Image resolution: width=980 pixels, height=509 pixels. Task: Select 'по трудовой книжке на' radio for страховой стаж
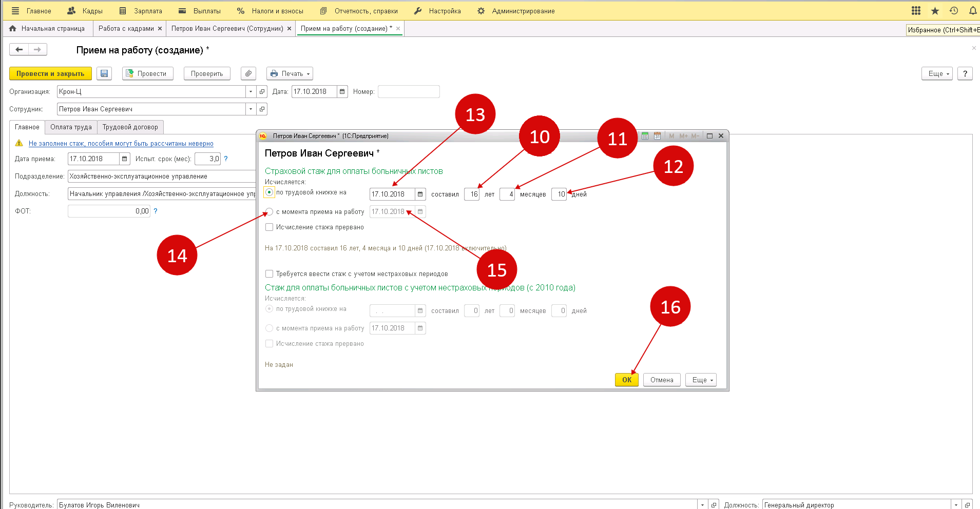[270, 192]
